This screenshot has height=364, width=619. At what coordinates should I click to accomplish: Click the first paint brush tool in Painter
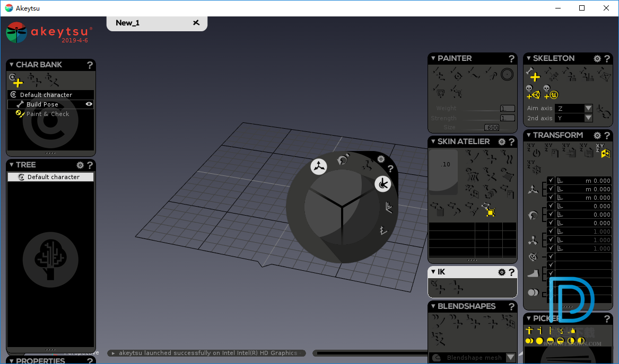(438, 74)
